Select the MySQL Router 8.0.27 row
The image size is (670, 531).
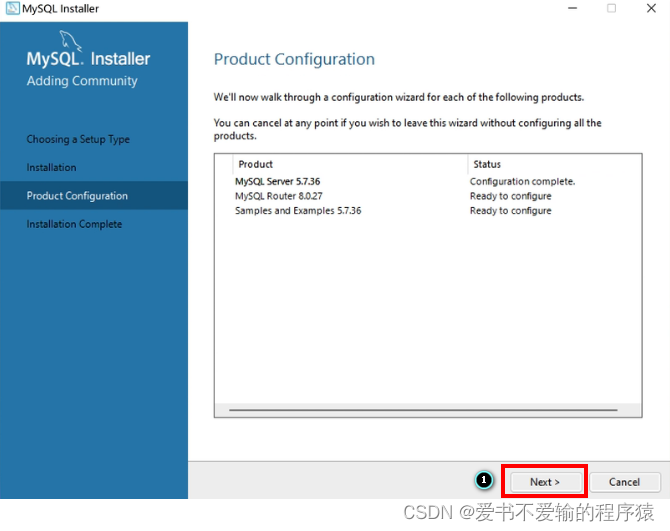pos(427,196)
